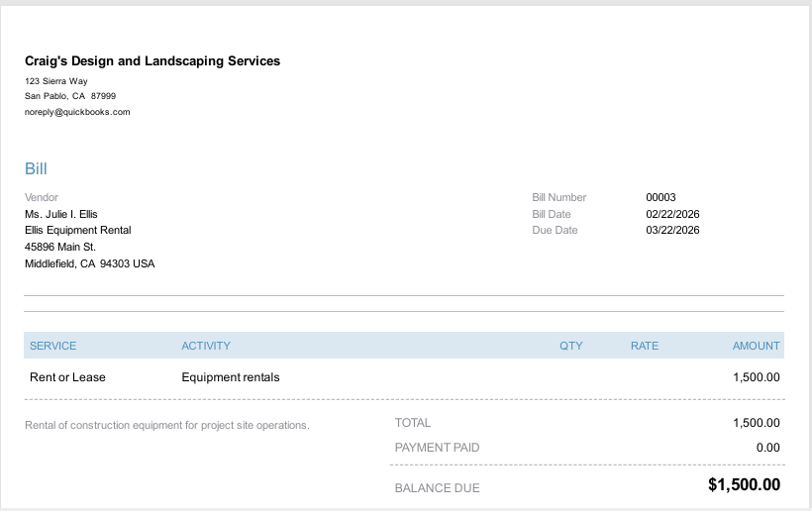812x515 pixels.
Task: Click bill number 00003
Action: pos(660,197)
